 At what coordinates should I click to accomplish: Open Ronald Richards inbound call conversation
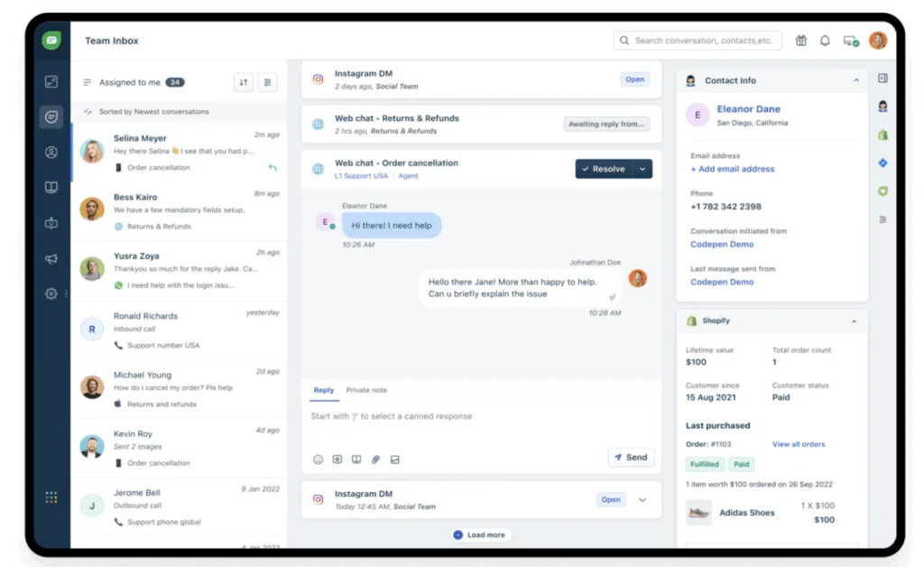(x=180, y=330)
